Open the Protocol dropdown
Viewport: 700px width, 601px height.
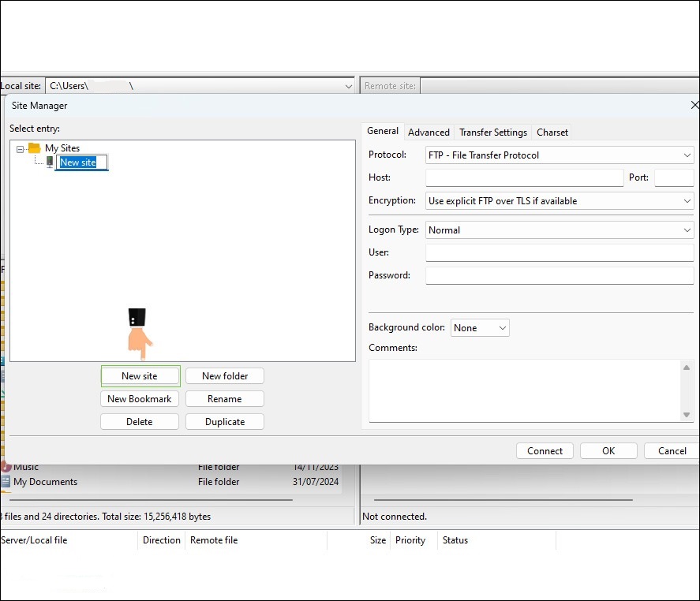click(x=559, y=155)
